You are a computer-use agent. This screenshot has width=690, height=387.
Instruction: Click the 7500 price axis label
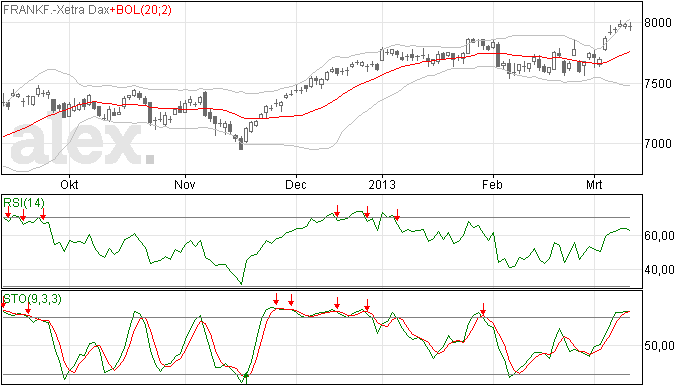[658, 84]
